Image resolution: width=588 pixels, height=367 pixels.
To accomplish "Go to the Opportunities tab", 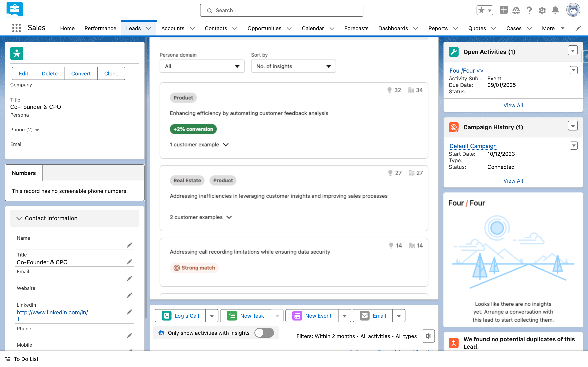I will pos(264,28).
